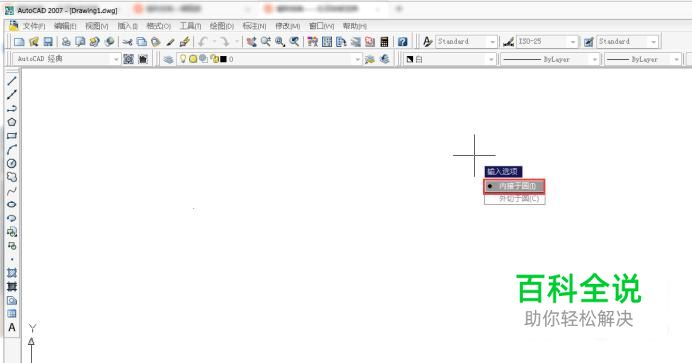Expand the text style Standard dropdown
Image resolution: width=692 pixels, height=363 pixels.
pos(492,42)
